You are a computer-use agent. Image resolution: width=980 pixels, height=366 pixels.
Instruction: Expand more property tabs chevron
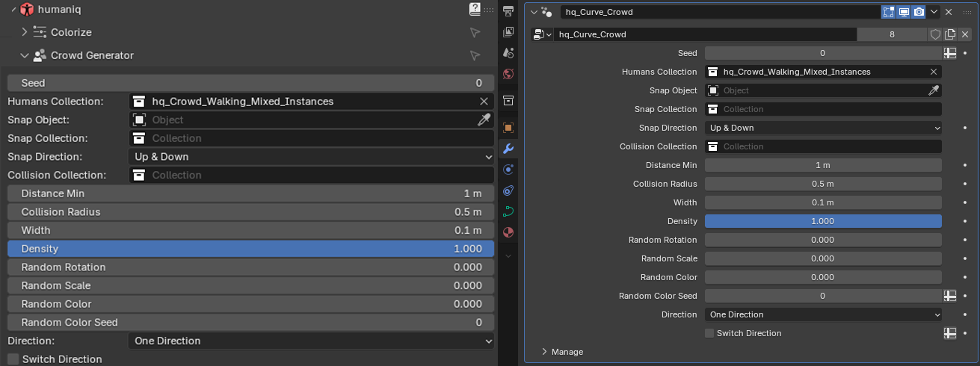coord(508,256)
